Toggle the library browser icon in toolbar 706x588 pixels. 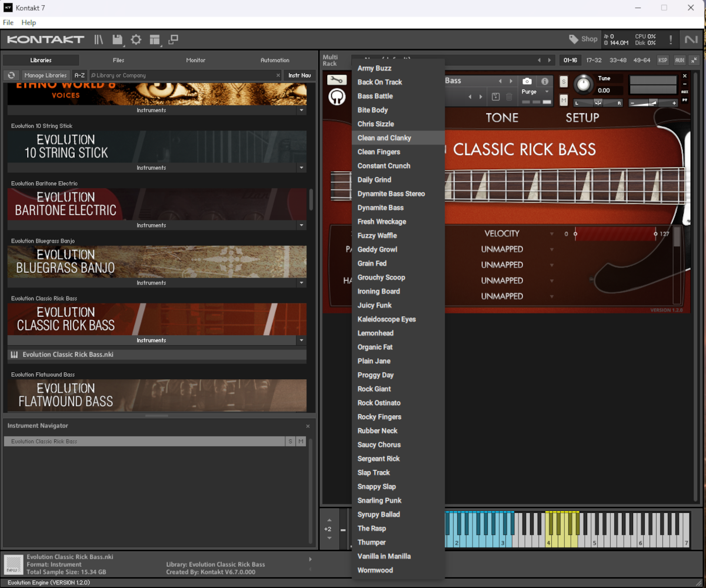pyautogui.click(x=98, y=39)
